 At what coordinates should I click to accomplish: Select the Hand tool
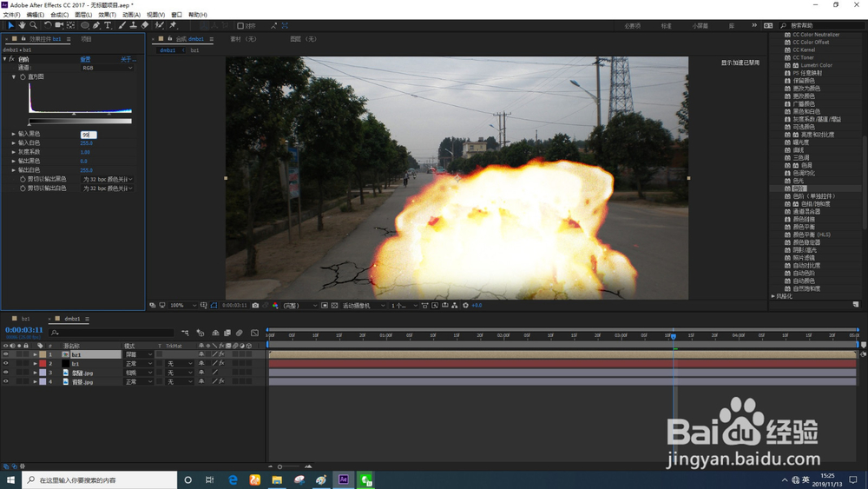(x=23, y=25)
